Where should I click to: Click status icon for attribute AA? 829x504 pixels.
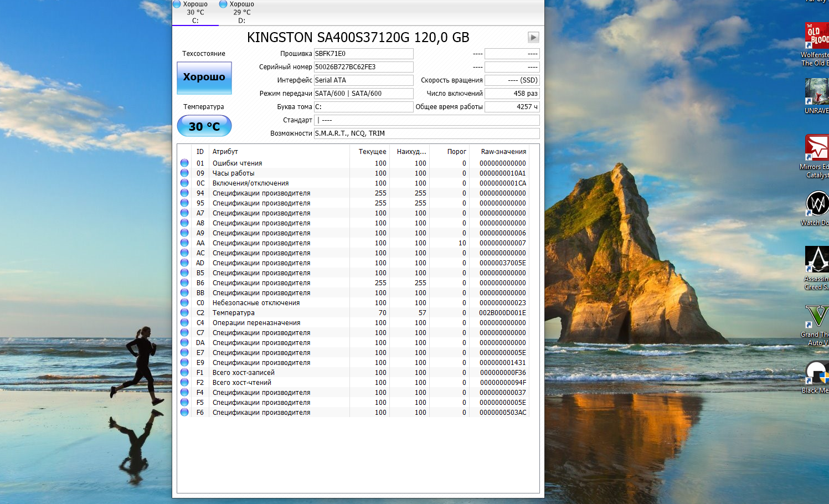click(x=184, y=243)
